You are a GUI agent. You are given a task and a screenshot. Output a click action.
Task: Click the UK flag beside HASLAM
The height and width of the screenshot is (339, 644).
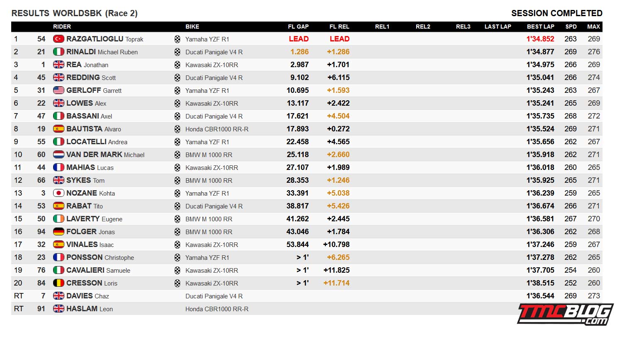click(59, 309)
